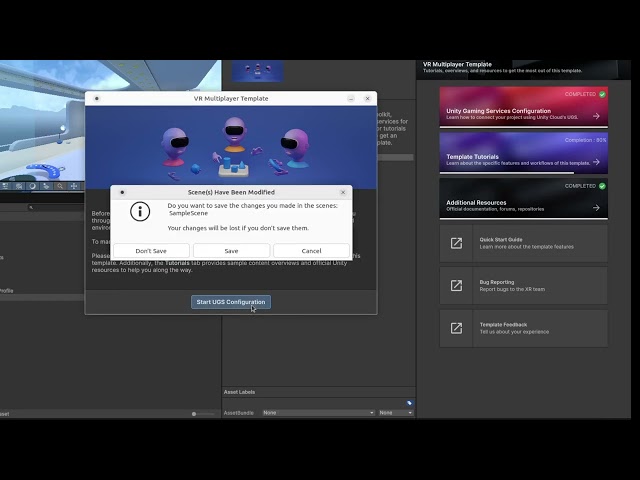Cancel the Scene(s) Have Been Modified dialog
Image resolution: width=640 pixels, height=480 pixels.
click(x=311, y=251)
